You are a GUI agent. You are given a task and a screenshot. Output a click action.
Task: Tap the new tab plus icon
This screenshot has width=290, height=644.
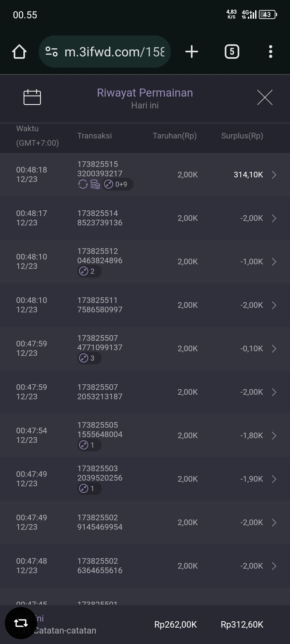[x=192, y=52]
